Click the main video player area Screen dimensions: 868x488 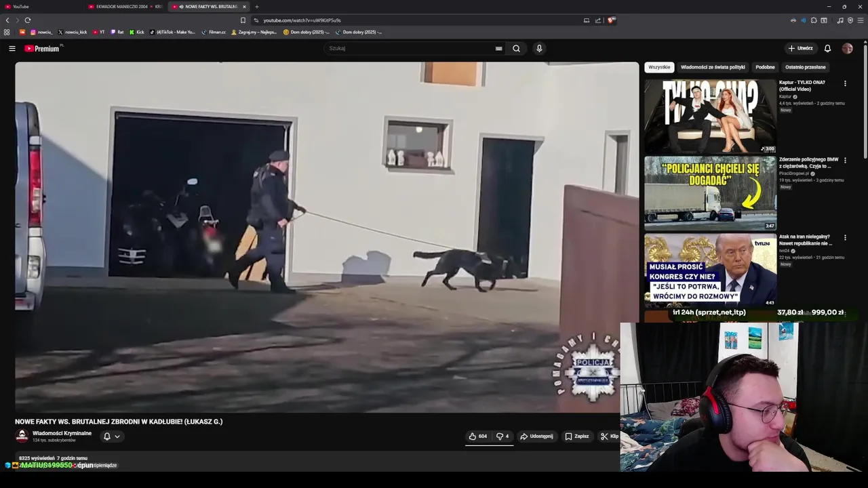click(327, 237)
